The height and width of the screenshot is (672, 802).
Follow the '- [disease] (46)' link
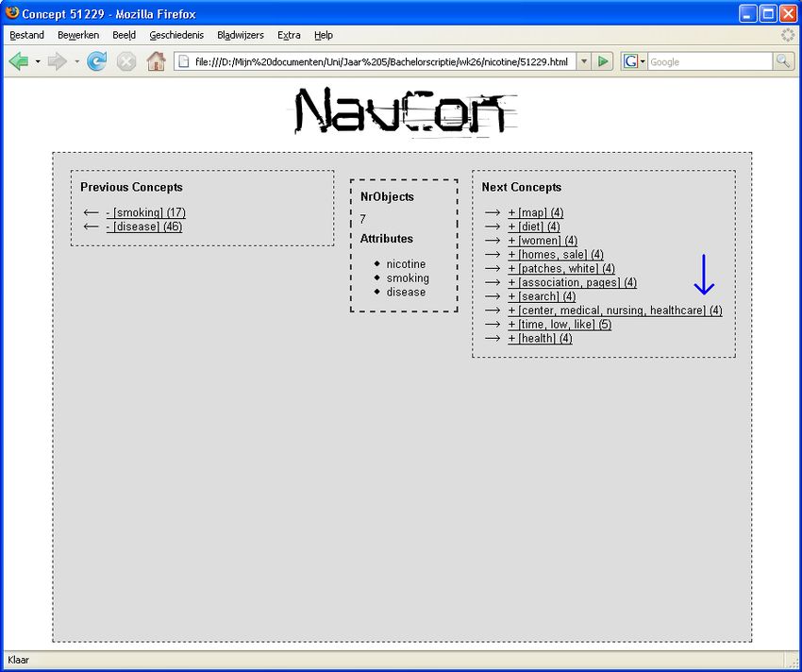(x=144, y=227)
